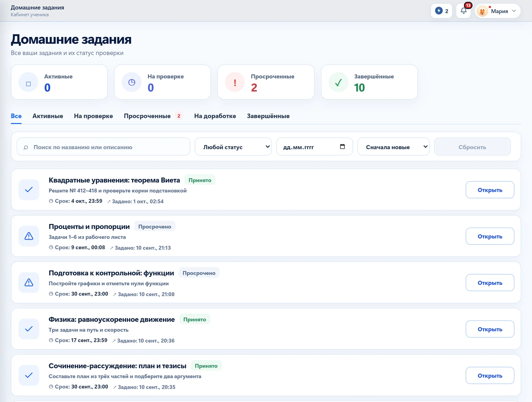
Task: Click the title Физика: равноускоренное движение
Action: click(112, 319)
